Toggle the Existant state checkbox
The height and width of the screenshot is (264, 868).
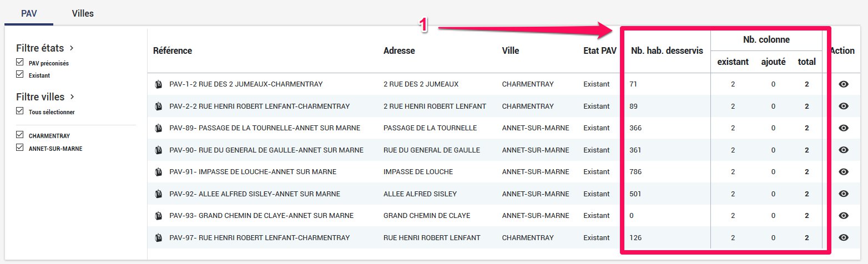(x=20, y=75)
